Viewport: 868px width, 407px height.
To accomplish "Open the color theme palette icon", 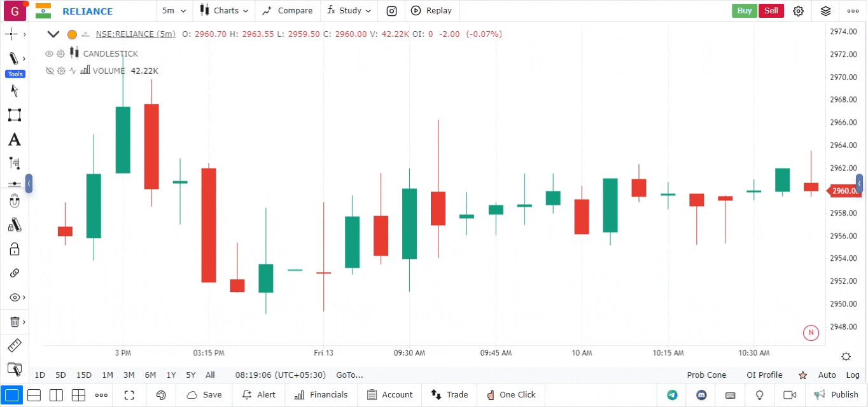I will [x=161, y=395].
